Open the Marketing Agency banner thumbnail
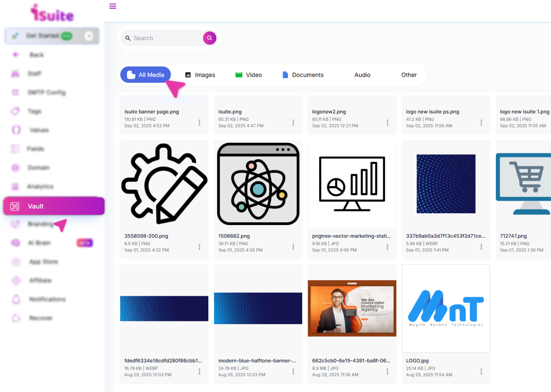Viewport: 551px width, 392px height. click(x=352, y=308)
